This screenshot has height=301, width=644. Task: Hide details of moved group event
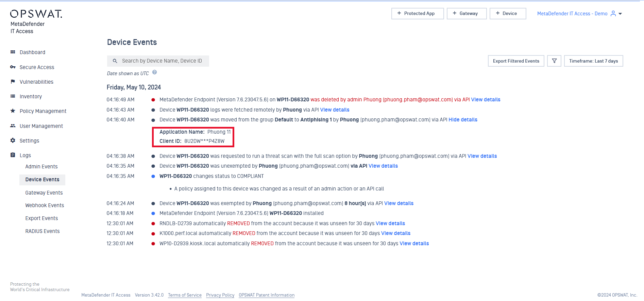pos(463,120)
